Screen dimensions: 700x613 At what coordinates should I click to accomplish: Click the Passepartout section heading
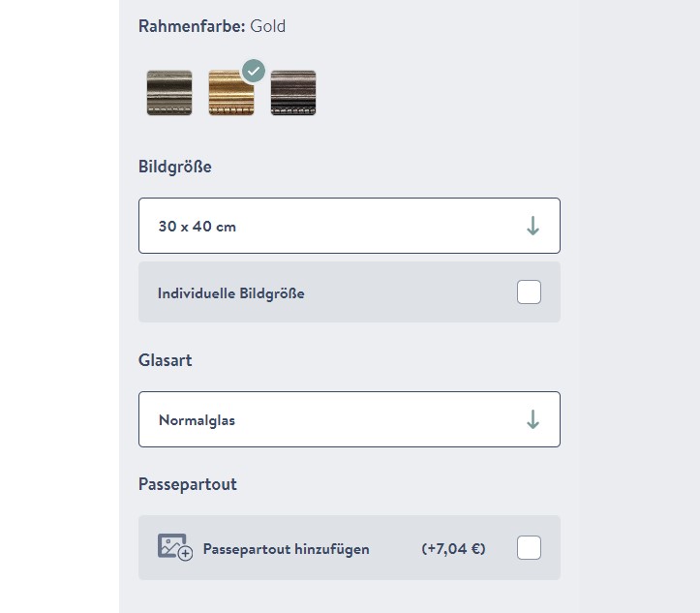point(188,484)
